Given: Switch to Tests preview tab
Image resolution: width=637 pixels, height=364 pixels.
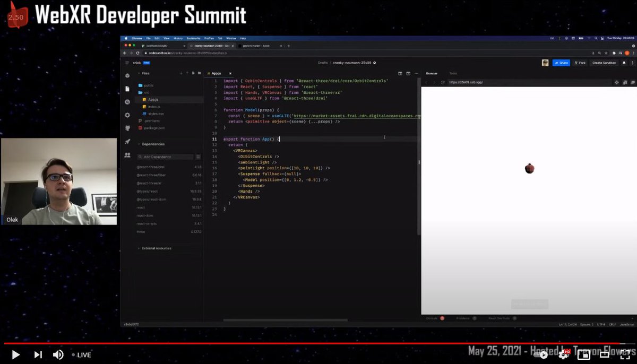Looking at the screenshot, I should point(453,73).
